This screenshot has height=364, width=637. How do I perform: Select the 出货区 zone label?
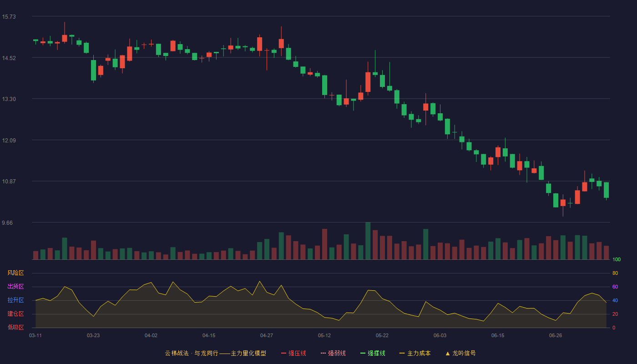click(x=15, y=287)
